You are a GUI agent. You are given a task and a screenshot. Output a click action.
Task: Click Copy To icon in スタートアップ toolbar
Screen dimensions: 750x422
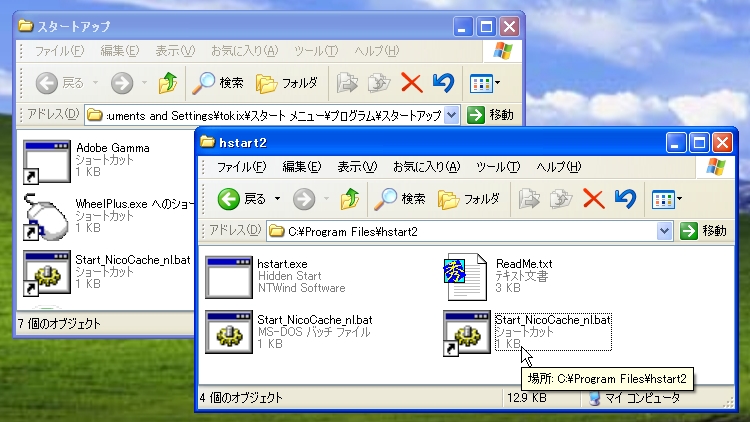[379, 83]
